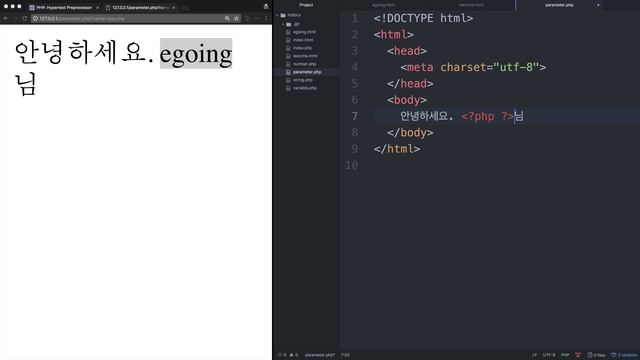Screen dimensions: 640x360
Task: Click the files count in status bar
Action: click(596, 355)
